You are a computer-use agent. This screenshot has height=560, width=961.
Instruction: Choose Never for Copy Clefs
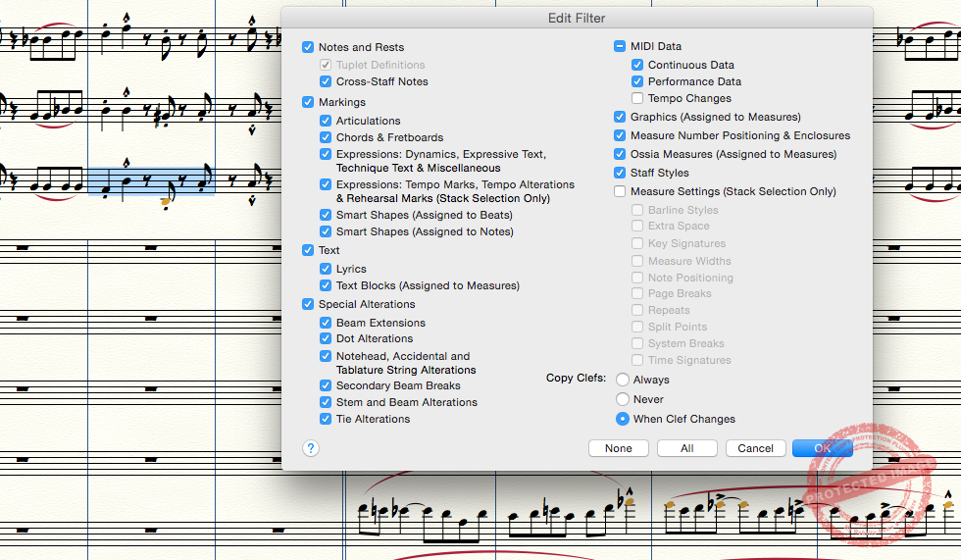click(x=623, y=399)
